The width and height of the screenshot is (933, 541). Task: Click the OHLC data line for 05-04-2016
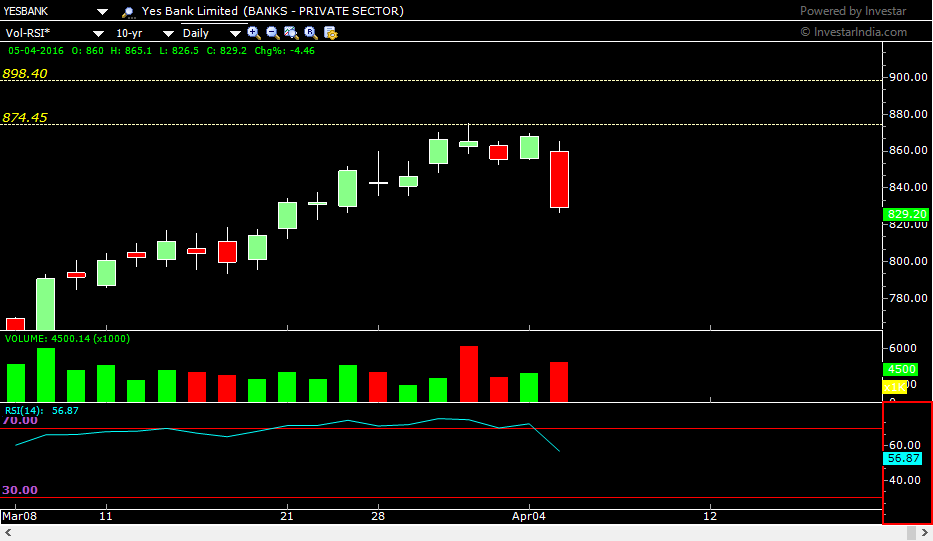pos(161,51)
